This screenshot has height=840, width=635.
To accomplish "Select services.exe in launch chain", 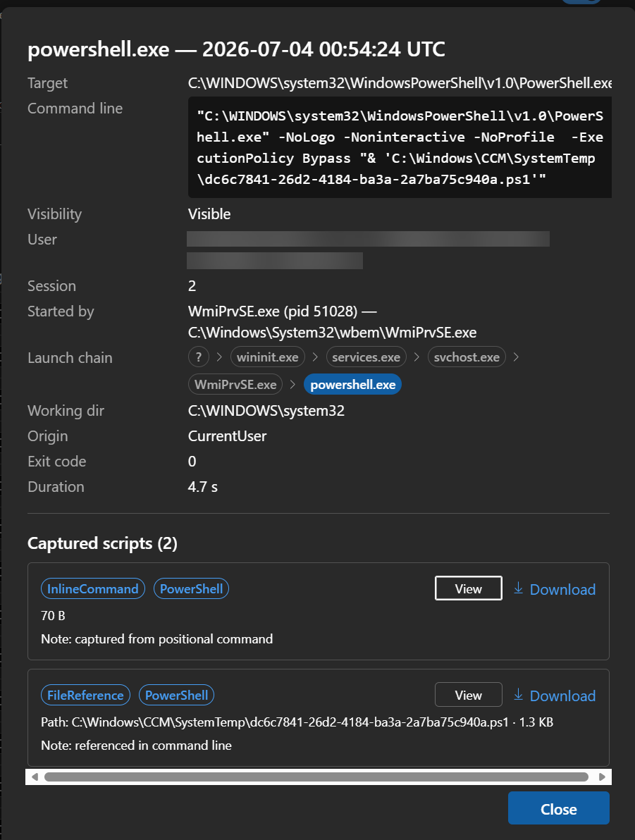I will [366, 357].
